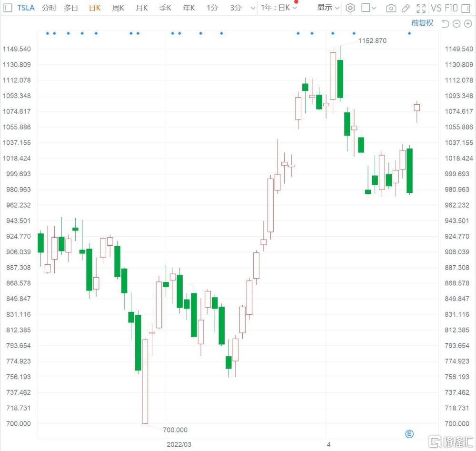This screenshot has height=451, width=476.
Task: Open the chart layout square dropdown
Action: pyautogui.click(x=368, y=8)
